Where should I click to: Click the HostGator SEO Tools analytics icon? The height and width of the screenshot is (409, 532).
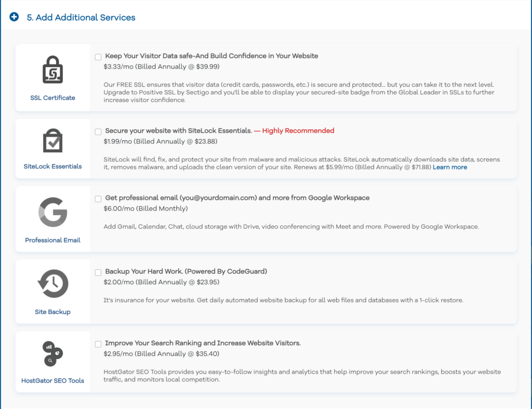click(52, 354)
